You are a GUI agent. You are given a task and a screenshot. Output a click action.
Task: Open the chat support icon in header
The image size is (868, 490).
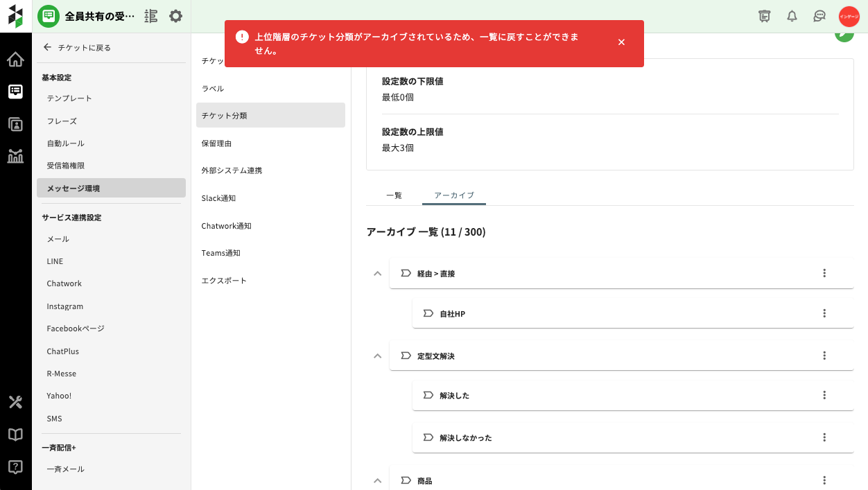(x=819, y=16)
